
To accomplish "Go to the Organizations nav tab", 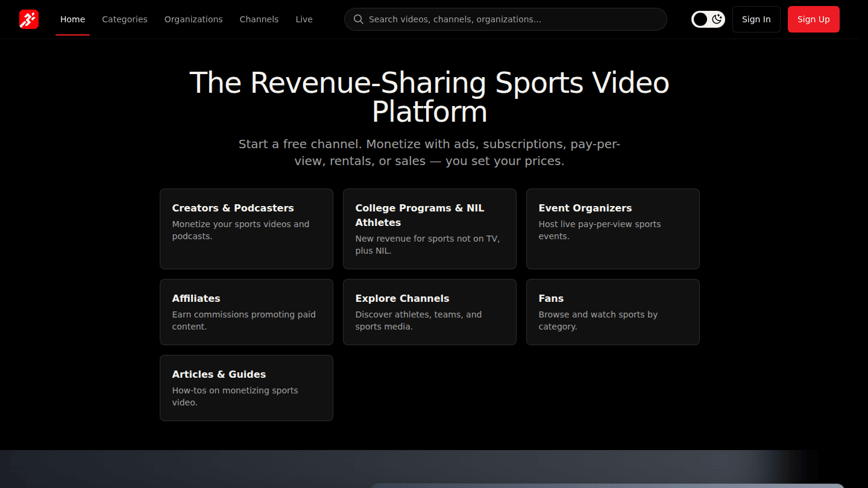I will (x=193, y=19).
